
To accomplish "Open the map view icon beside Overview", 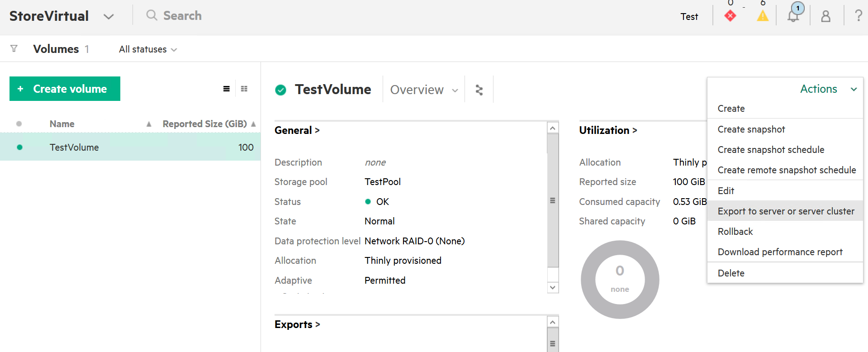I will point(479,90).
